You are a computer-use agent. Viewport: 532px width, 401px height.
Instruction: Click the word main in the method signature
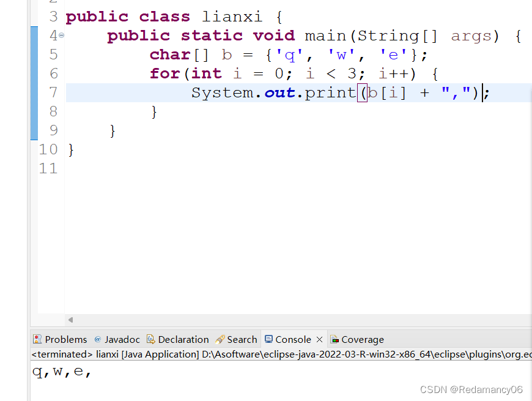click(325, 36)
